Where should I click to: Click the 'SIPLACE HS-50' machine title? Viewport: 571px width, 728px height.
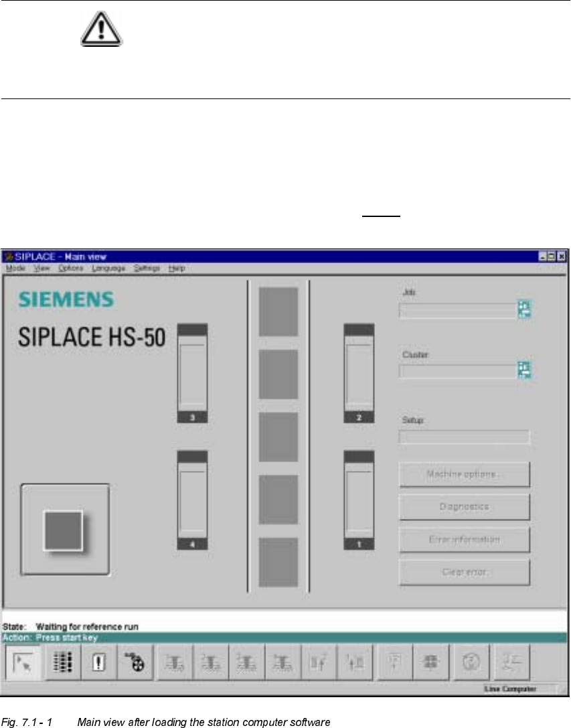click(92, 337)
